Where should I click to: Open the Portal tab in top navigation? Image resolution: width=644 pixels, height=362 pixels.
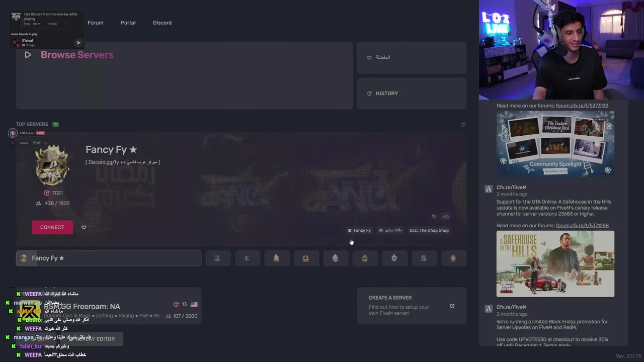pos(128,23)
